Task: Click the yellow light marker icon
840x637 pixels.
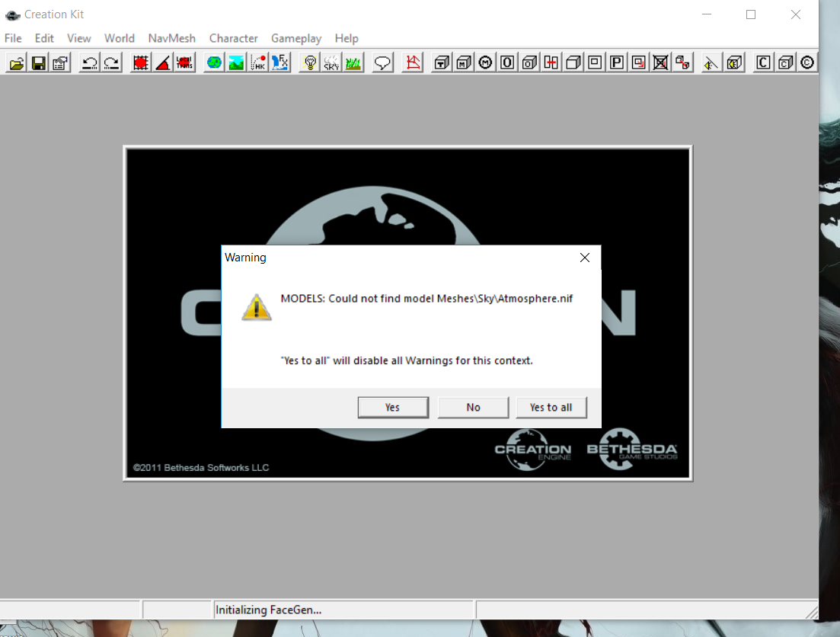Action: click(711, 62)
